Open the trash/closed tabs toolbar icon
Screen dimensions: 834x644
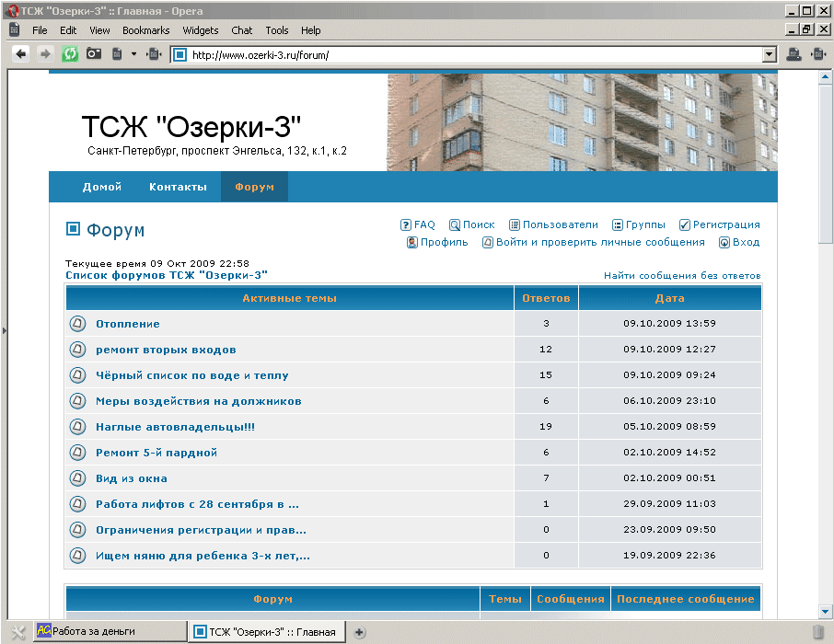(x=118, y=53)
